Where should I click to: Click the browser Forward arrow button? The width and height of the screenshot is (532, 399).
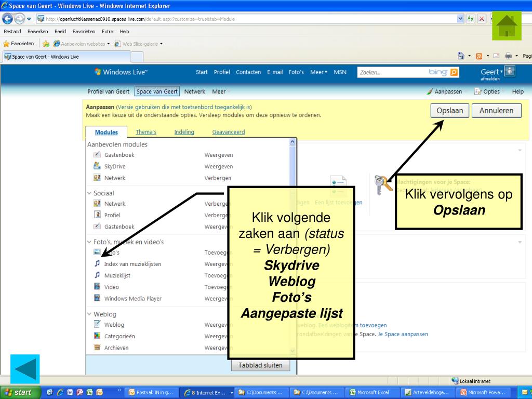[x=19, y=19]
